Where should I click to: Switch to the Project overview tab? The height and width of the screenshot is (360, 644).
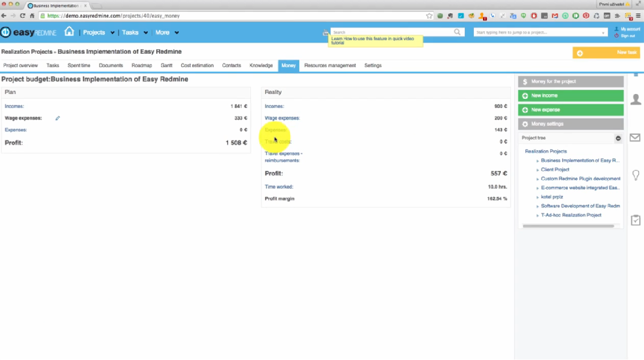[x=20, y=66]
